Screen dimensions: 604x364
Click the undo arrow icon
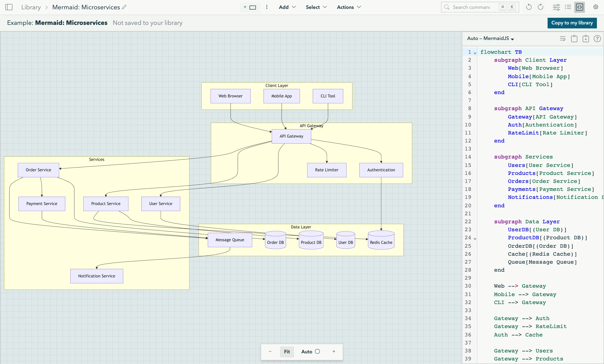528,7
